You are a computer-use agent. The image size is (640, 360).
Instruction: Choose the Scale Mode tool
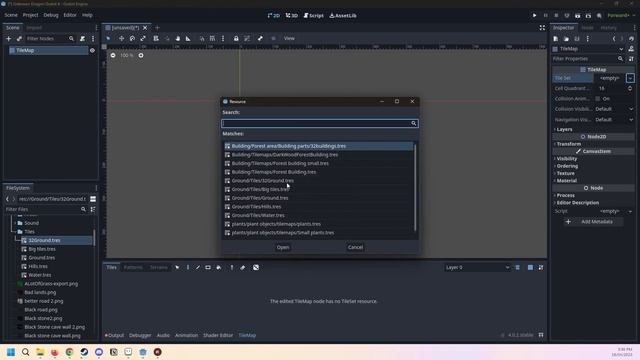(143, 38)
